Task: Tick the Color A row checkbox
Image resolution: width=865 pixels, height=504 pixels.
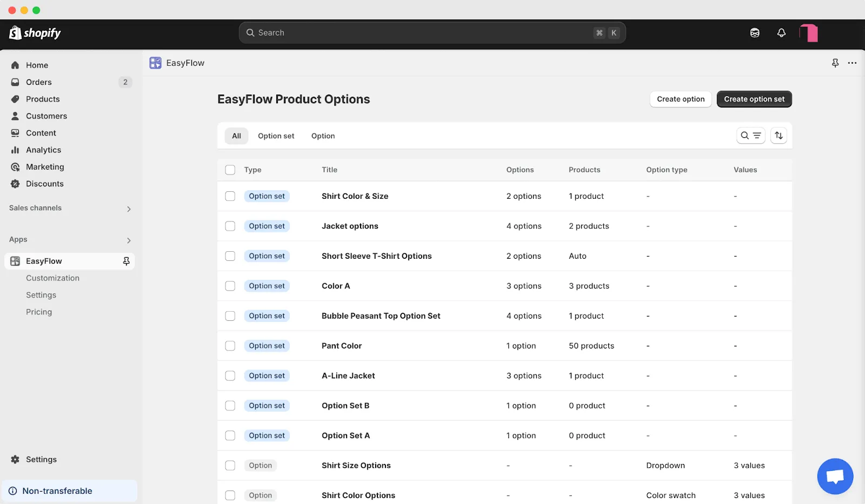Action: click(x=230, y=286)
